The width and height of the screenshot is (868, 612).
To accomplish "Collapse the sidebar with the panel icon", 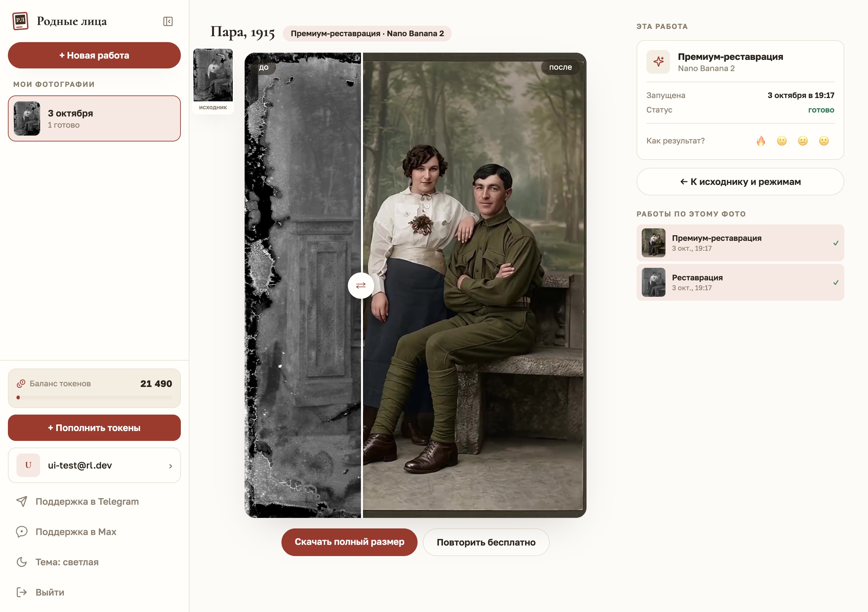I will pos(168,21).
